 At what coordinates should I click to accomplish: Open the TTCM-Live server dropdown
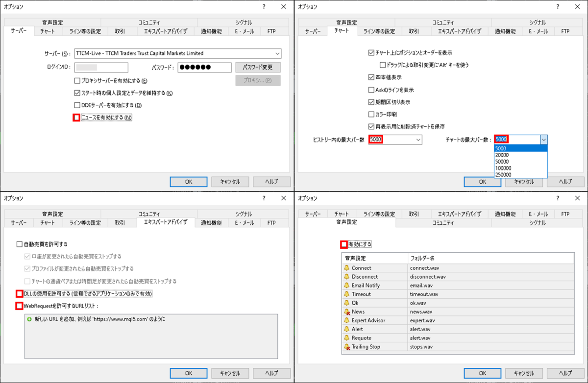pos(278,53)
